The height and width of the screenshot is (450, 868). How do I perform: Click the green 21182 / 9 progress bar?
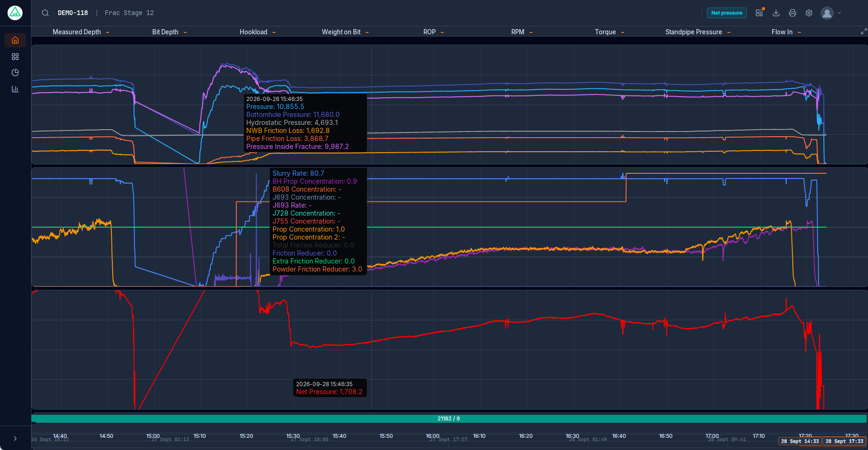pyautogui.click(x=449, y=419)
